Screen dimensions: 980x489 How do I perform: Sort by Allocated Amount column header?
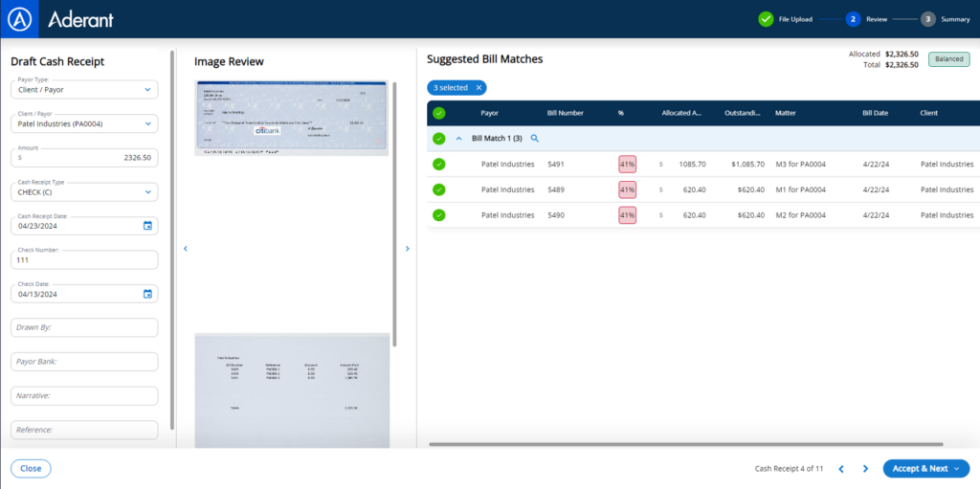pyautogui.click(x=681, y=113)
